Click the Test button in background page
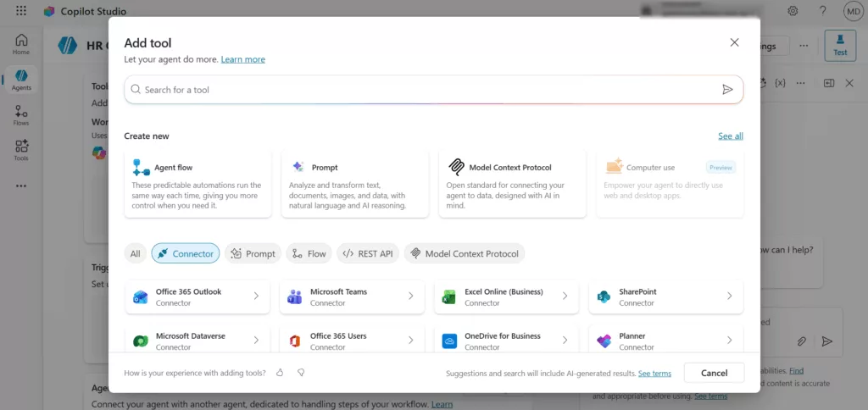868x410 pixels. (840, 45)
